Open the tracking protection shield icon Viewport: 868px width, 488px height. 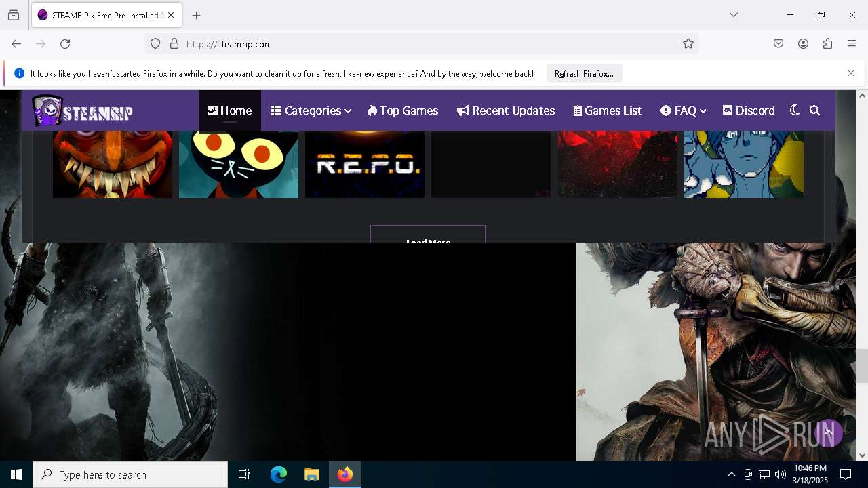[155, 44]
